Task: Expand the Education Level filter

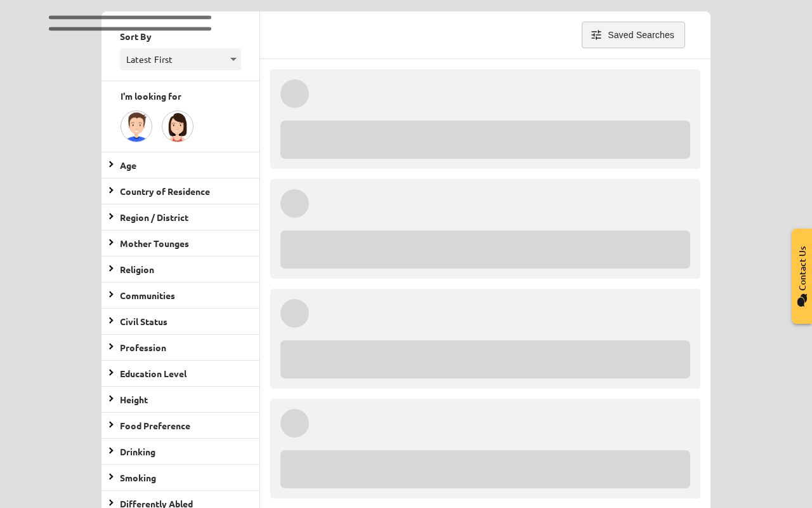Action: click(153, 373)
